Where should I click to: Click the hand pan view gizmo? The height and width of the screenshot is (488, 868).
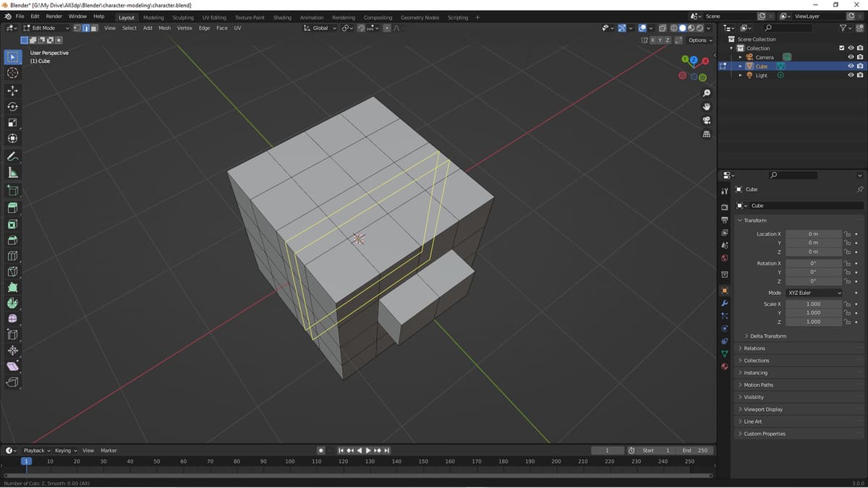click(x=707, y=107)
